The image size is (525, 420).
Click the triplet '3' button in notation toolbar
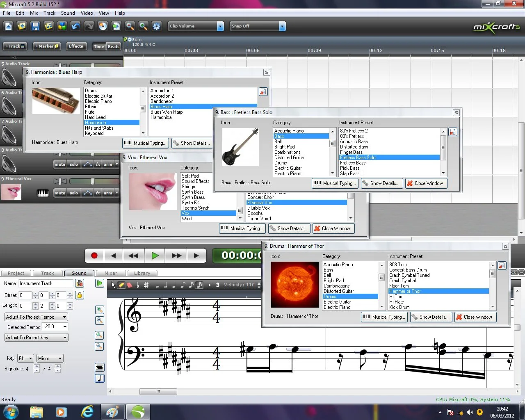pos(218,285)
